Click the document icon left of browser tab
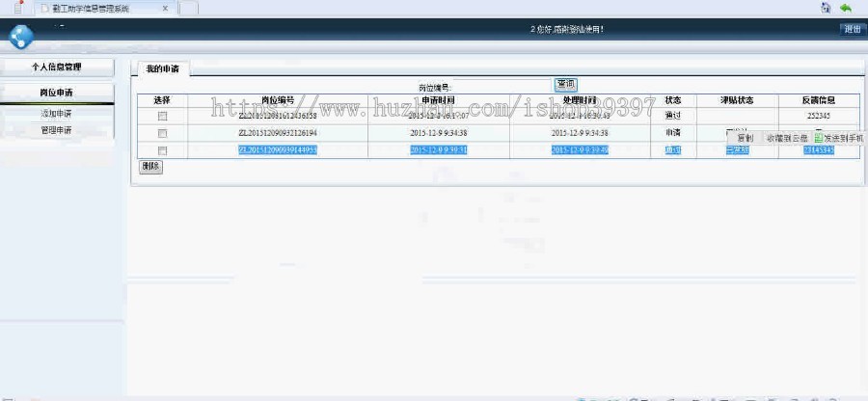 coord(19,8)
